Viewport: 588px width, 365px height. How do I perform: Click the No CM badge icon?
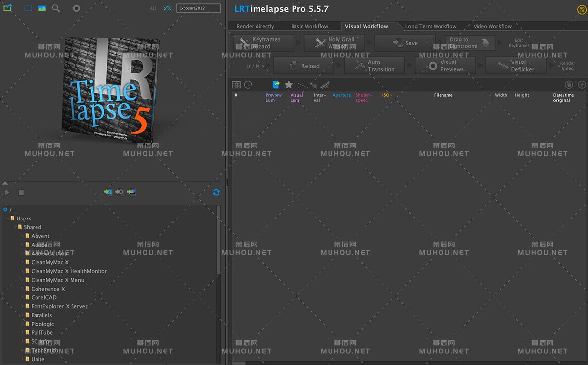582,10
